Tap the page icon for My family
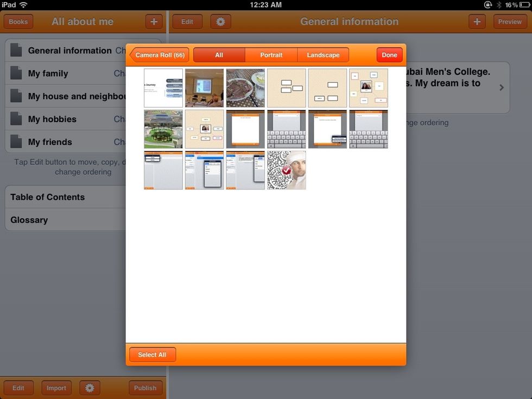 pos(16,73)
